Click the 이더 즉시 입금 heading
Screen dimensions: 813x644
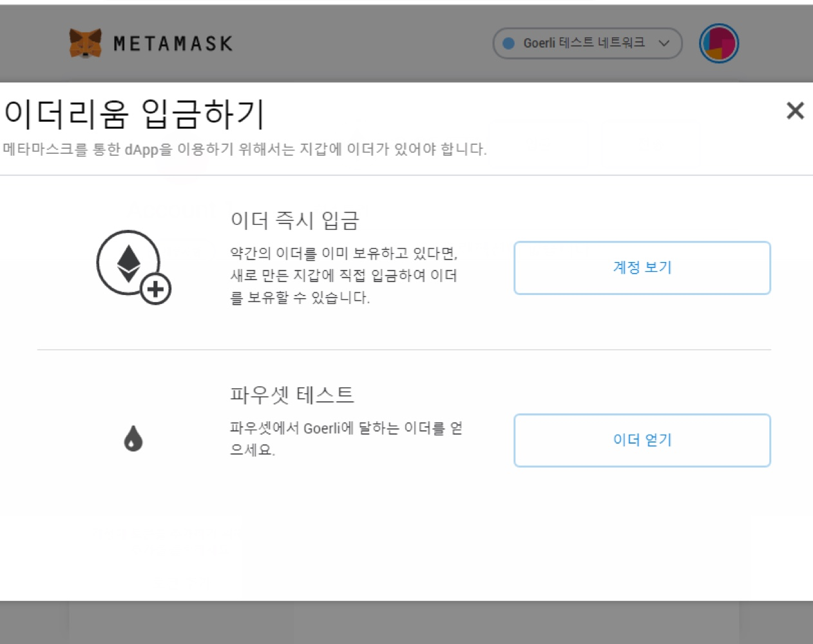point(294,220)
